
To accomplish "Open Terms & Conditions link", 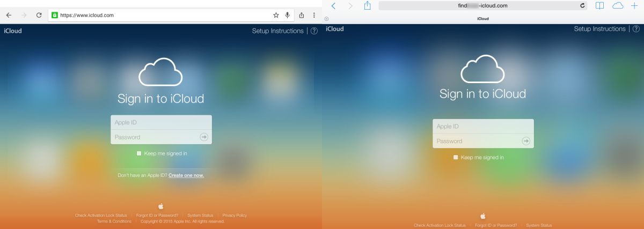I will (x=114, y=221).
